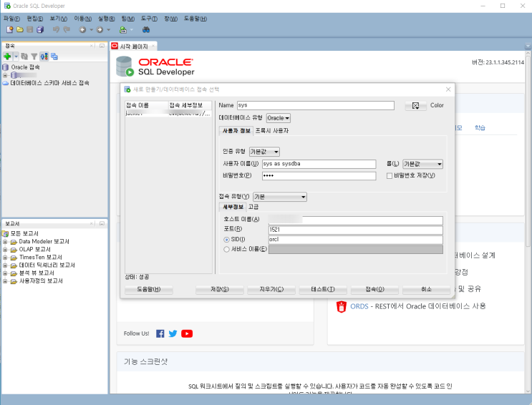
Task: Open the 보기 menu
Action: click(59, 19)
